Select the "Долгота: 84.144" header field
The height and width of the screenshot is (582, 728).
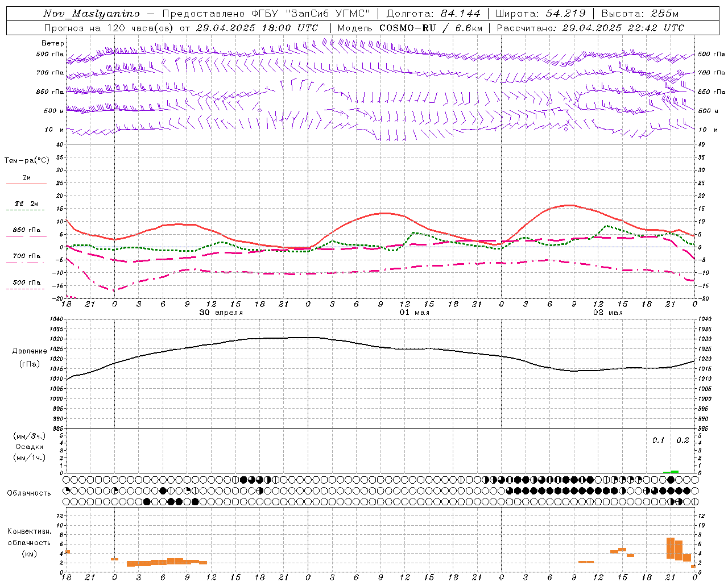pos(433,14)
